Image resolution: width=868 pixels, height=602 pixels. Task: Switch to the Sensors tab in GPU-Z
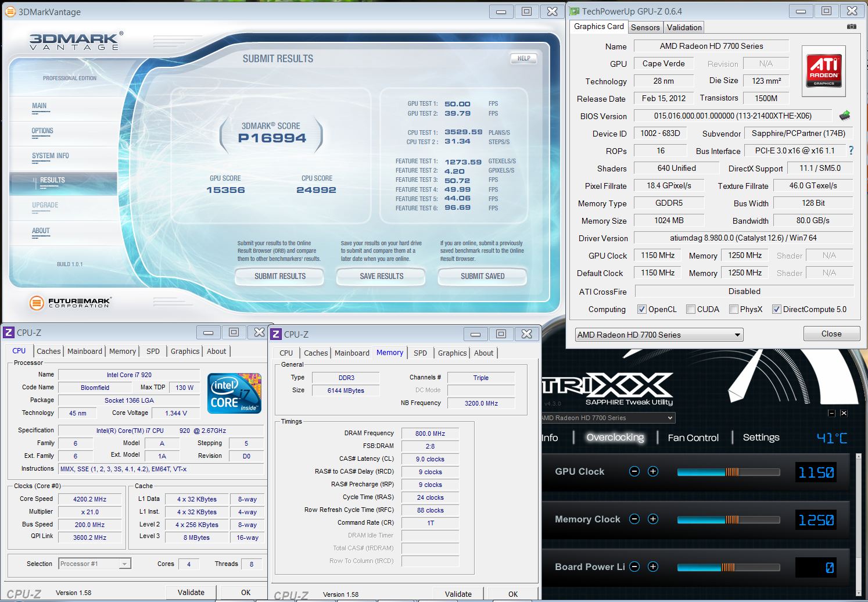coord(645,27)
